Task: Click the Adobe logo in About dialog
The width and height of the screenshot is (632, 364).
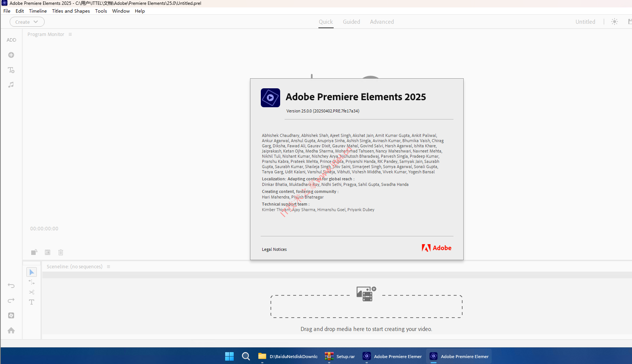Action: point(437,248)
